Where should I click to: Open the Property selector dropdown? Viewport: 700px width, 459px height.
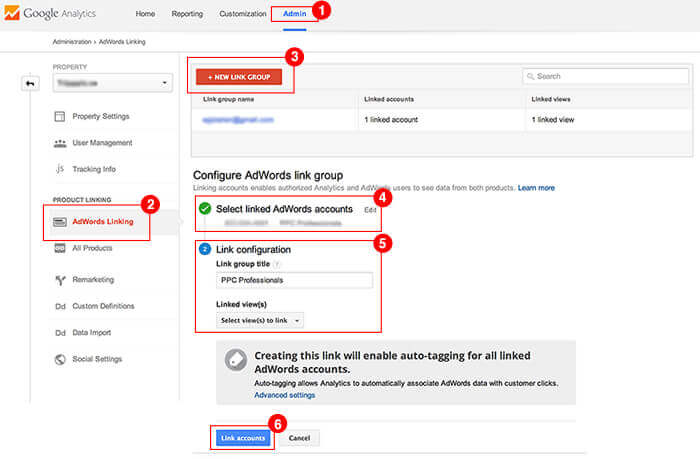pos(112,83)
